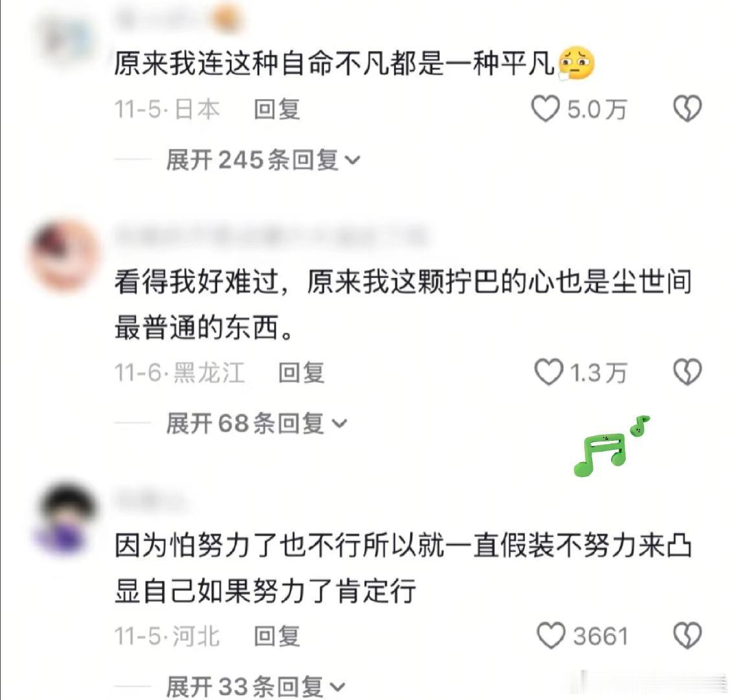Open second commenter's blurred username
734x700 pixels.
(270, 237)
